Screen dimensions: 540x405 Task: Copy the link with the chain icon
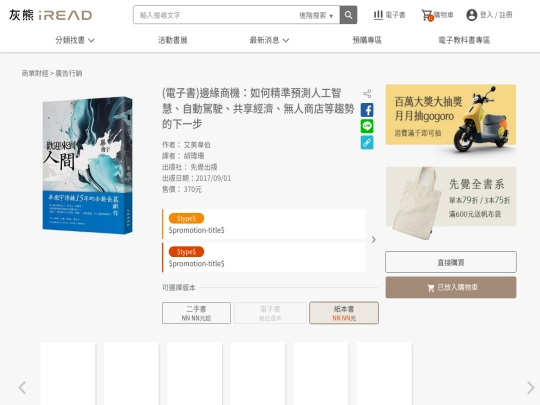point(367,142)
